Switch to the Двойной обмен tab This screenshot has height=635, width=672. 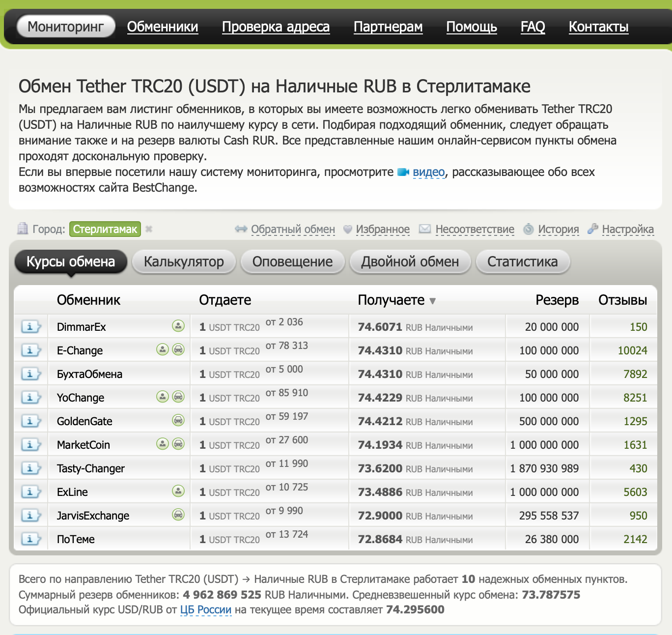pyautogui.click(x=410, y=261)
